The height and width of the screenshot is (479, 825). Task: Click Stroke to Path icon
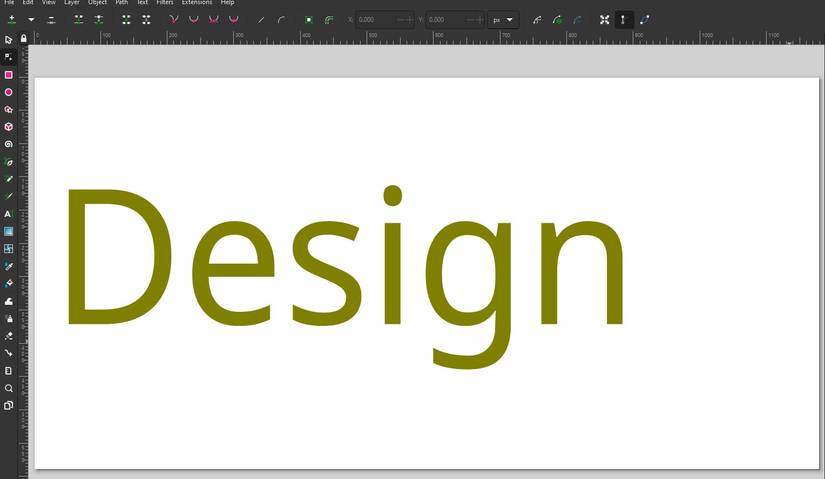click(x=329, y=19)
